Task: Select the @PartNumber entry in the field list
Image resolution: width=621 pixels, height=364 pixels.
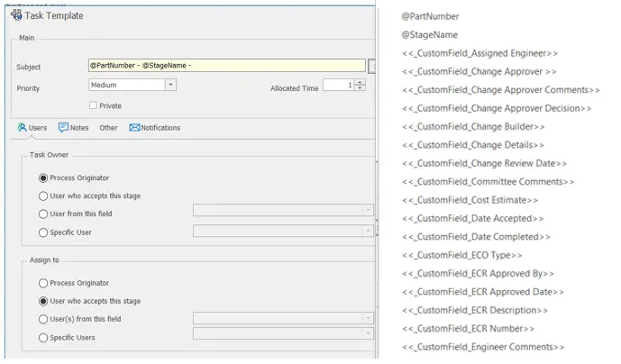Action: point(430,16)
